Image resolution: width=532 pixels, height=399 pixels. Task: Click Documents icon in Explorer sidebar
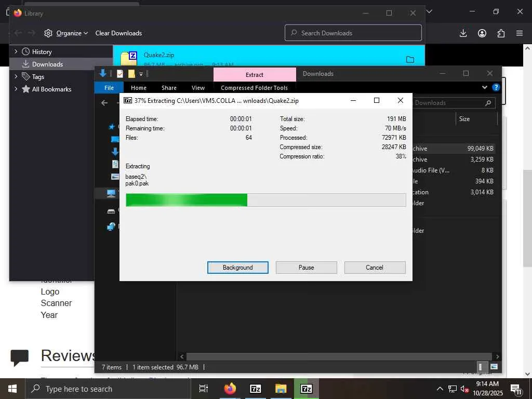point(115,164)
